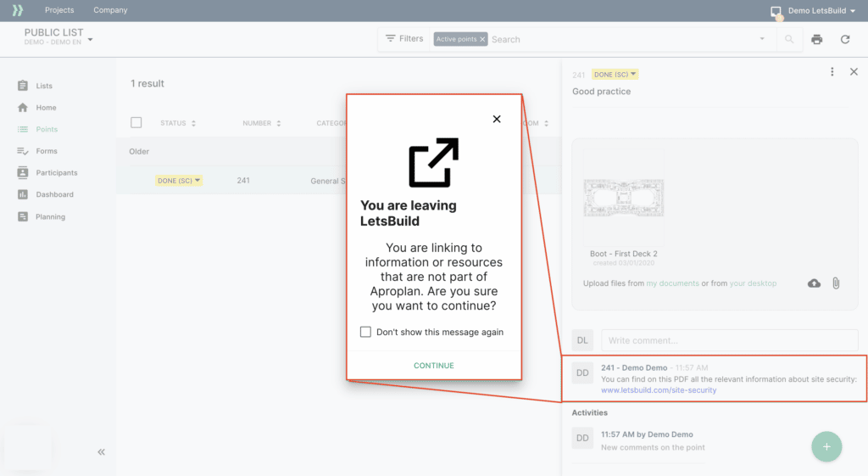Check "Don't show this message again"

(x=366, y=332)
